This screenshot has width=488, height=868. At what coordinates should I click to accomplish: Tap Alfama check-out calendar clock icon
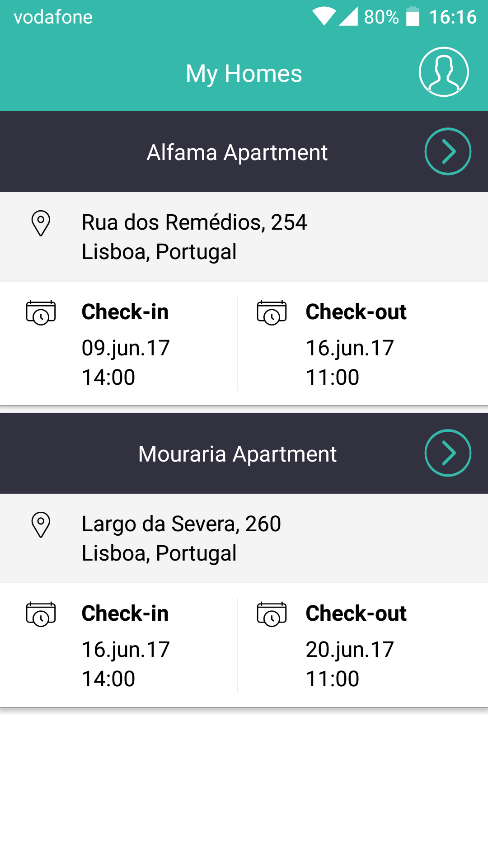(272, 312)
